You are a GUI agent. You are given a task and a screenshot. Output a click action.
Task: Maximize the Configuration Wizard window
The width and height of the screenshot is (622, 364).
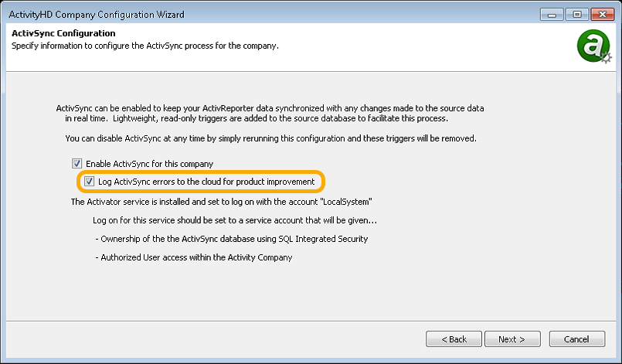(576, 15)
